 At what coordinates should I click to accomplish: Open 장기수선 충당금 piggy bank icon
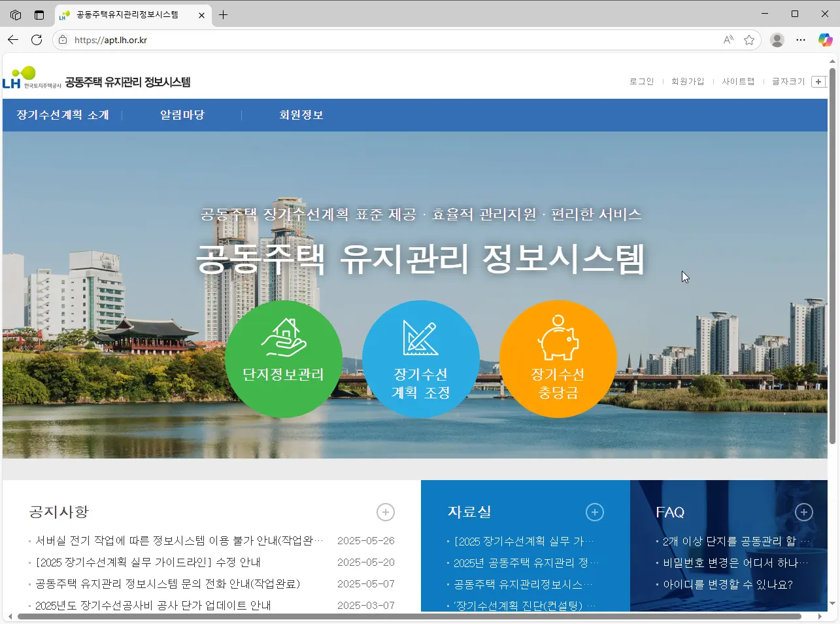click(x=558, y=359)
